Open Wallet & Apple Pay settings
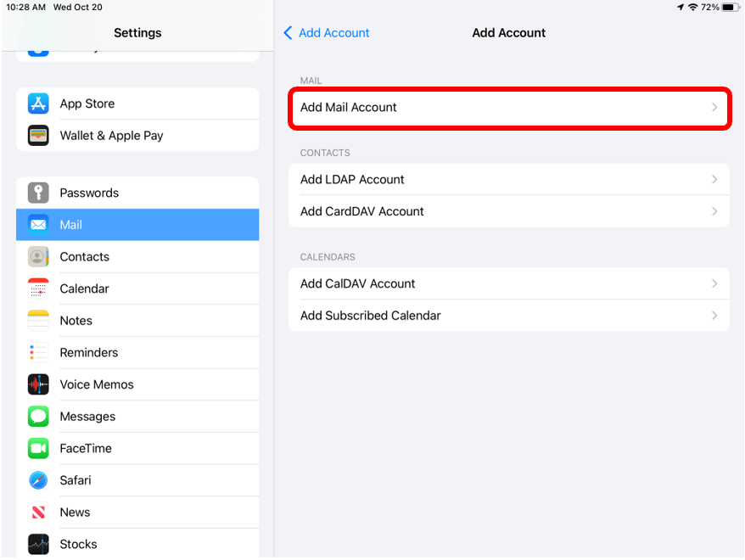This screenshot has height=560, width=745. (137, 136)
